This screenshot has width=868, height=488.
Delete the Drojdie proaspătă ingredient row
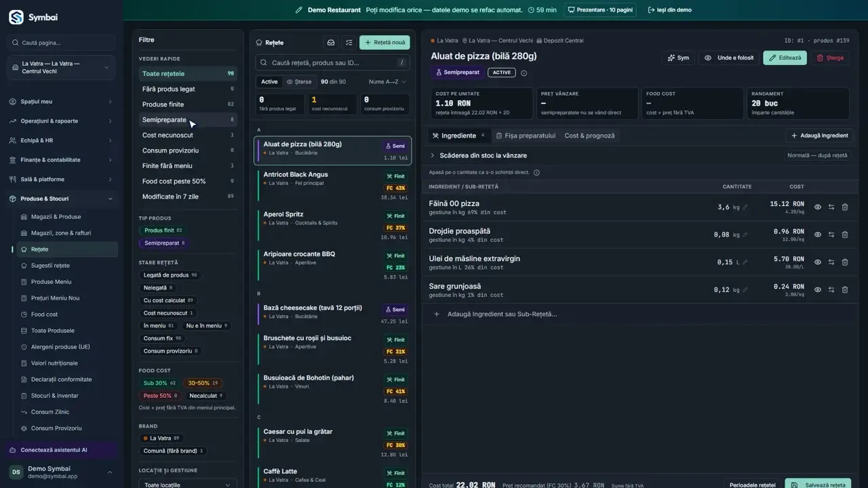[x=845, y=235]
